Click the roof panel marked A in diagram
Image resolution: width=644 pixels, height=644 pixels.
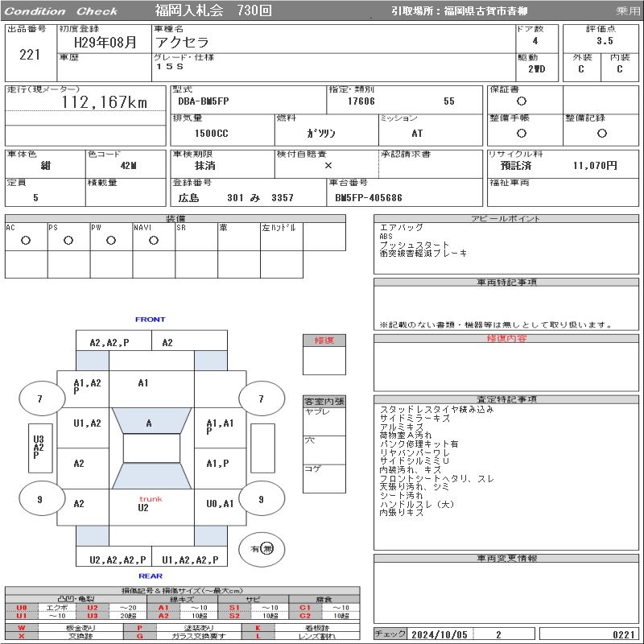click(x=149, y=423)
